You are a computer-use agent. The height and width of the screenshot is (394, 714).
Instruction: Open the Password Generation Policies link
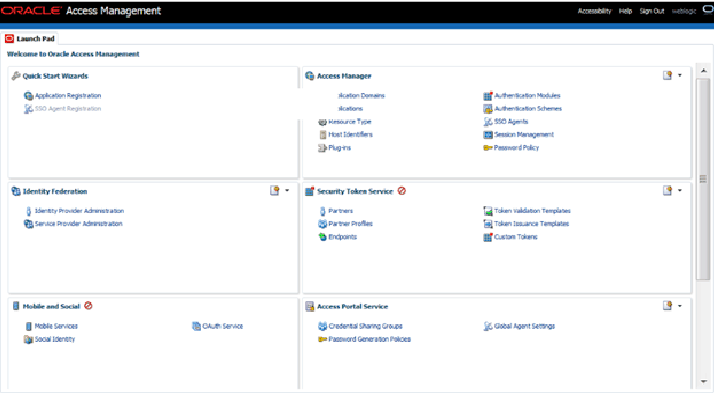[x=369, y=340]
